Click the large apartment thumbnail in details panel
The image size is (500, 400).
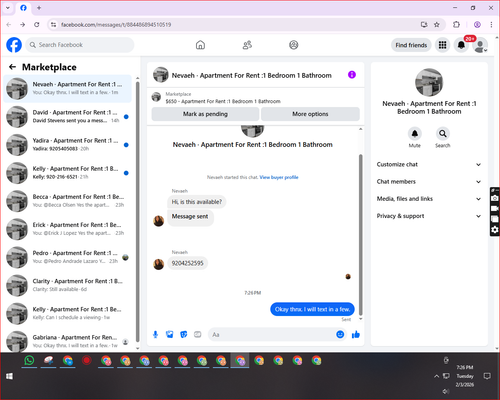[429, 82]
